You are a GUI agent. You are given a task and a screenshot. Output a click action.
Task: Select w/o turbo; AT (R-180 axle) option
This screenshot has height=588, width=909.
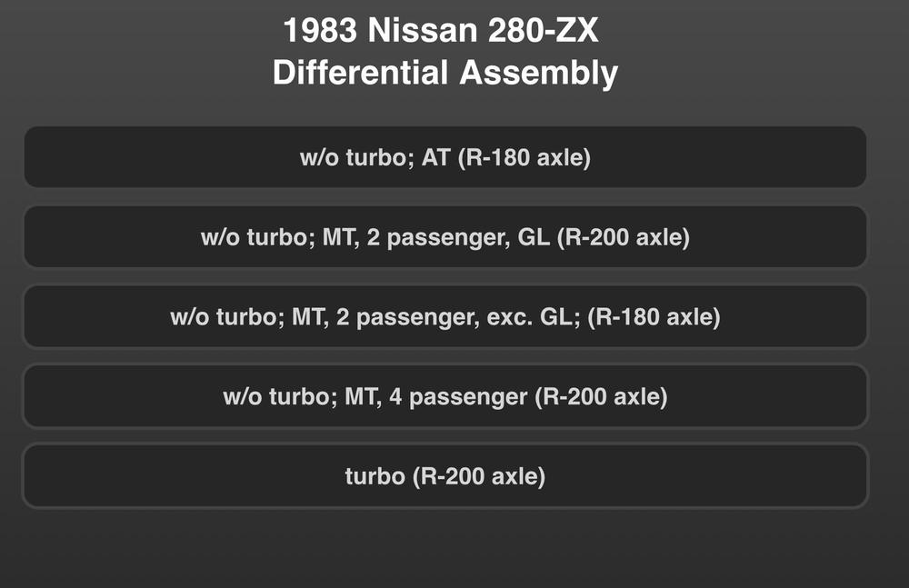tap(445, 157)
